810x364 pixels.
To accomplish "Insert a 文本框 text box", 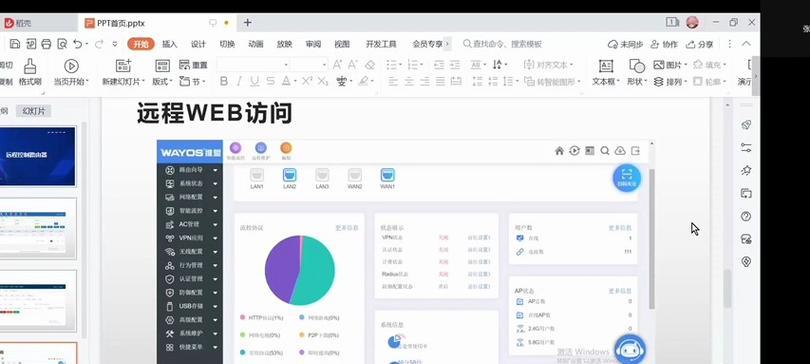I will click(x=606, y=72).
